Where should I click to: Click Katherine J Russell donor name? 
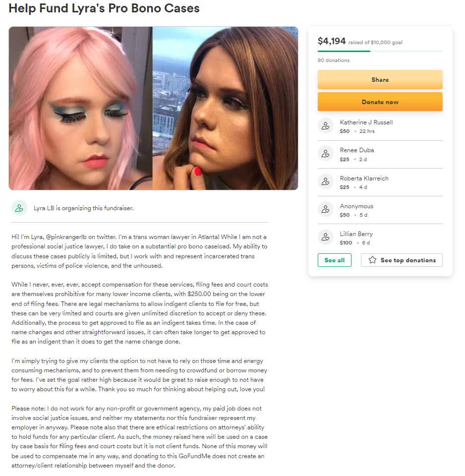coord(366,122)
